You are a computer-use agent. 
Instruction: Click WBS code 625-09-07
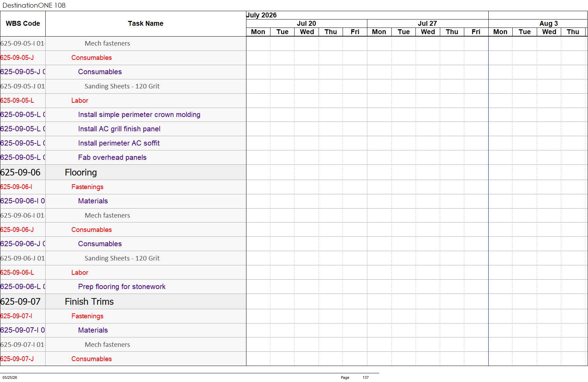point(20,302)
